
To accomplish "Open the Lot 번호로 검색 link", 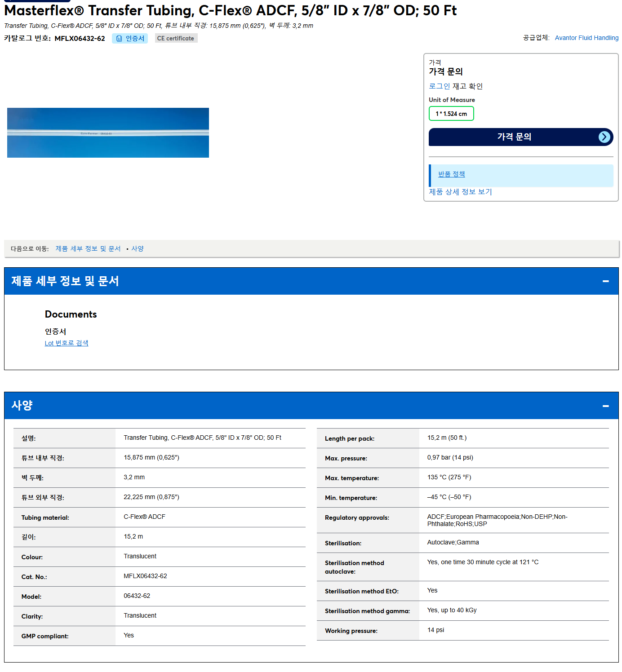I will pos(67,343).
